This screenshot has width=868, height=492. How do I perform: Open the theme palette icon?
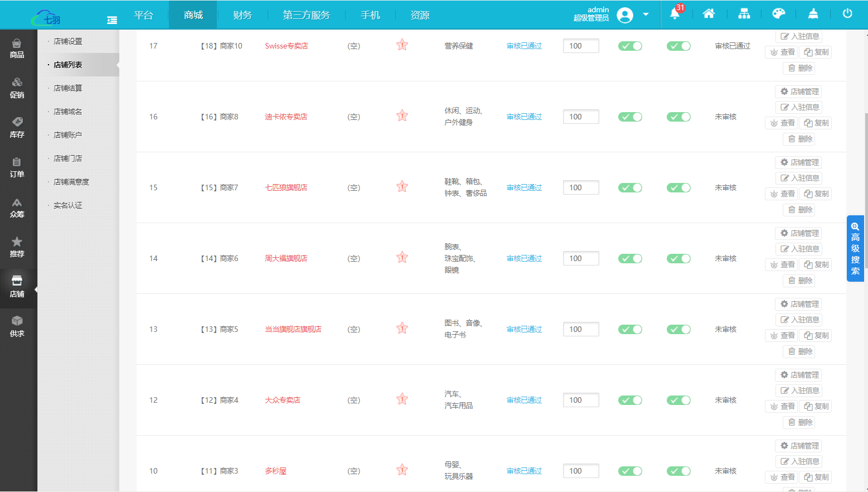(x=778, y=14)
